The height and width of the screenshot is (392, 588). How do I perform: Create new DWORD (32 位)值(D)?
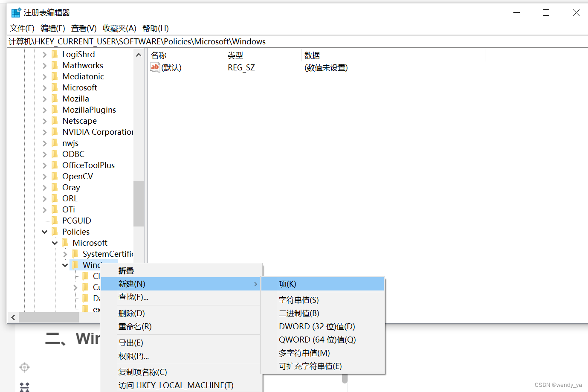323,326
